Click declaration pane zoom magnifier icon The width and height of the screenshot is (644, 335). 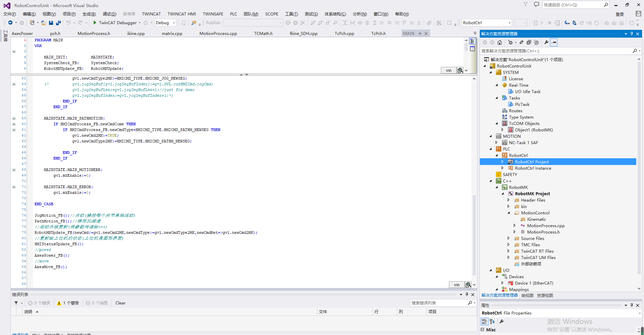(x=460, y=70)
